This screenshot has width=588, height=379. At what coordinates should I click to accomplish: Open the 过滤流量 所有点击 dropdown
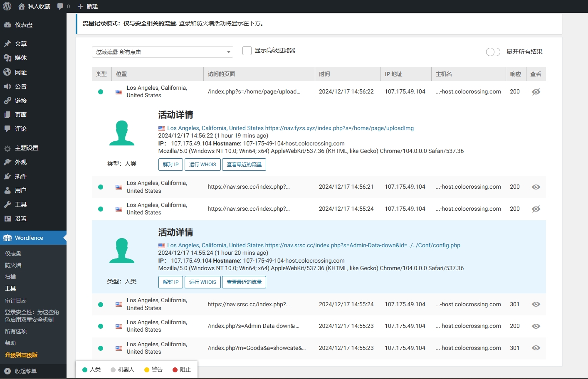click(x=162, y=52)
